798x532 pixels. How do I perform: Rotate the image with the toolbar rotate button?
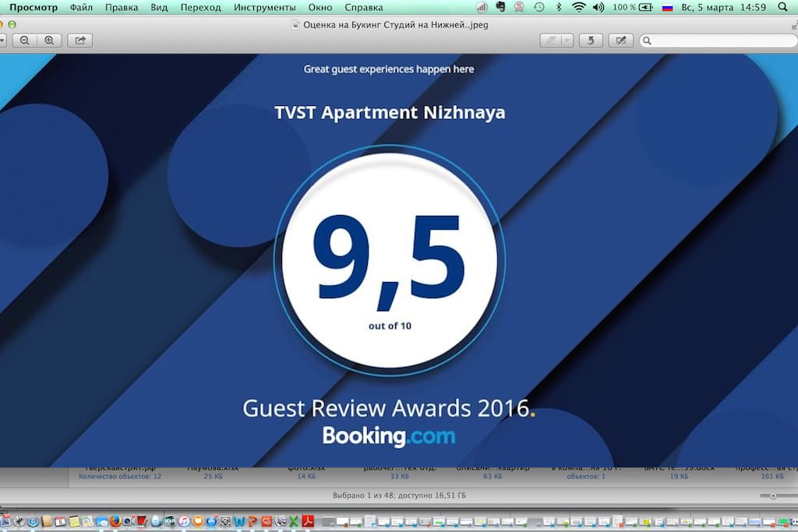591,41
